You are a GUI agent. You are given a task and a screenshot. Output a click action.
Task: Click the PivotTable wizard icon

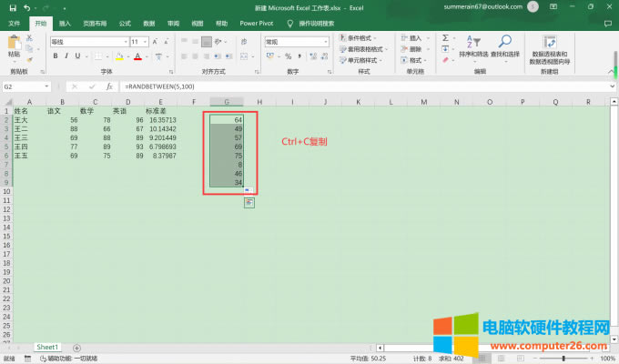(x=549, y=45)
